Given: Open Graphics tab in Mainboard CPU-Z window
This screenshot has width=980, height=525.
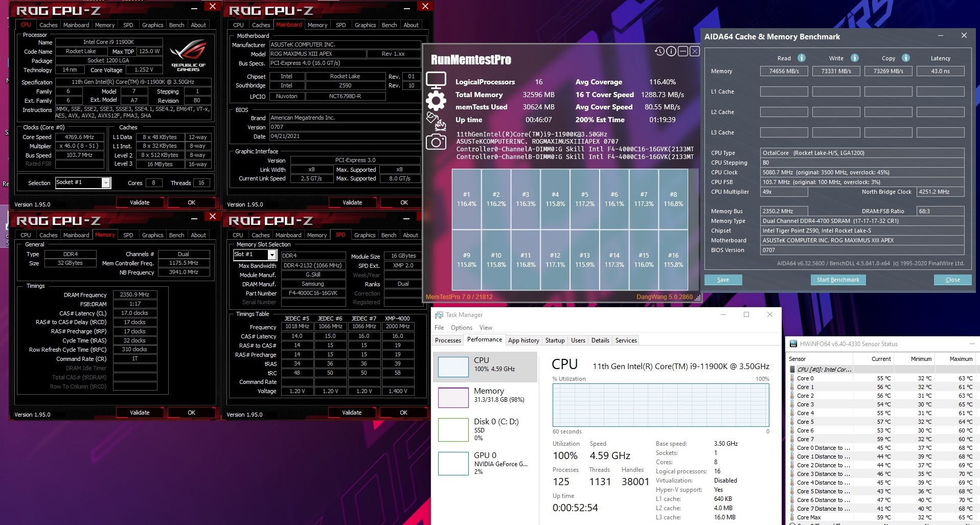Looking at the screenshot, I should tap(366, 25).
